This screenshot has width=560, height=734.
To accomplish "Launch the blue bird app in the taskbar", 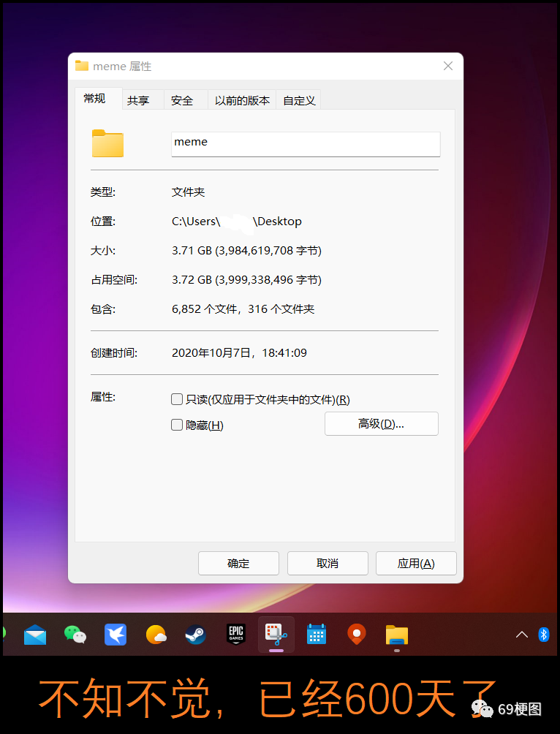I will click(116, 635).
